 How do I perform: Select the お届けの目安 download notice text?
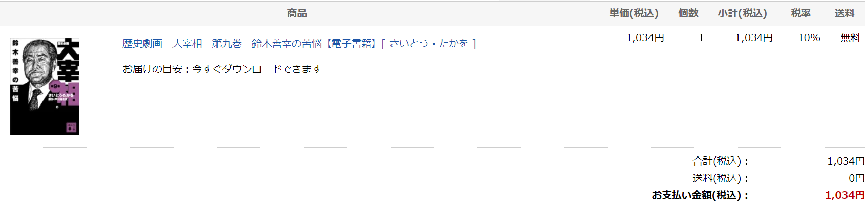click(x=222, y=69)
